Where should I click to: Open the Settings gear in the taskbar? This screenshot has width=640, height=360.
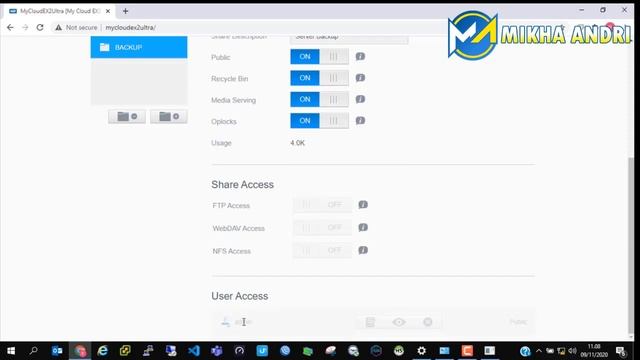tap(421, 351)
